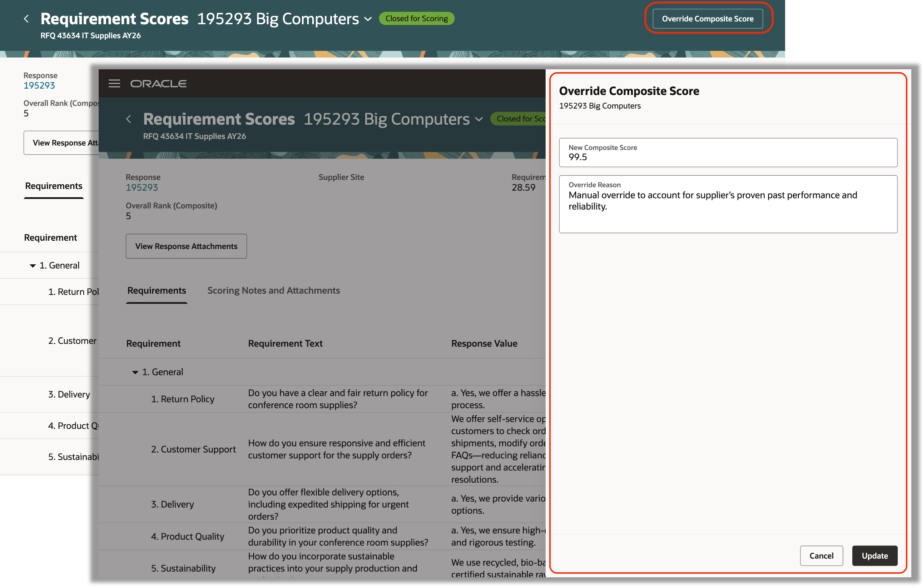Switch to Scoring Notes and Attachments tab
The image size is (922, 588).
[x=273, y=290]
